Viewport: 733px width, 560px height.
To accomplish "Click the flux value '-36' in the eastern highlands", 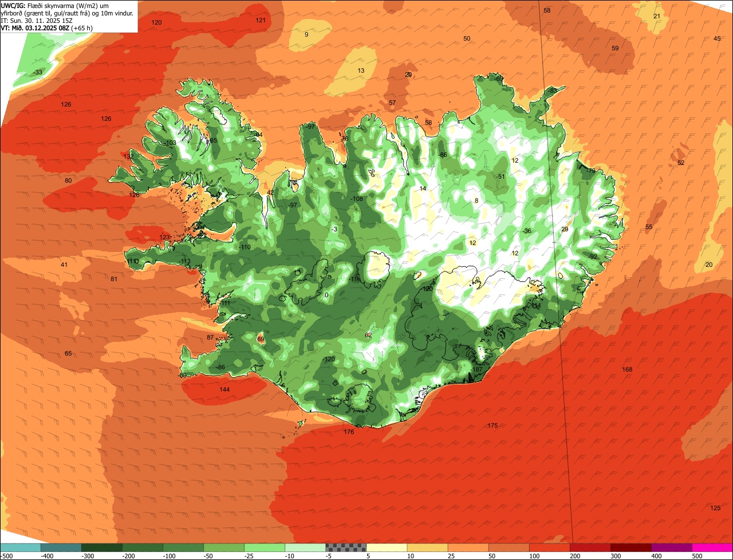I will [x=527, y=231].
